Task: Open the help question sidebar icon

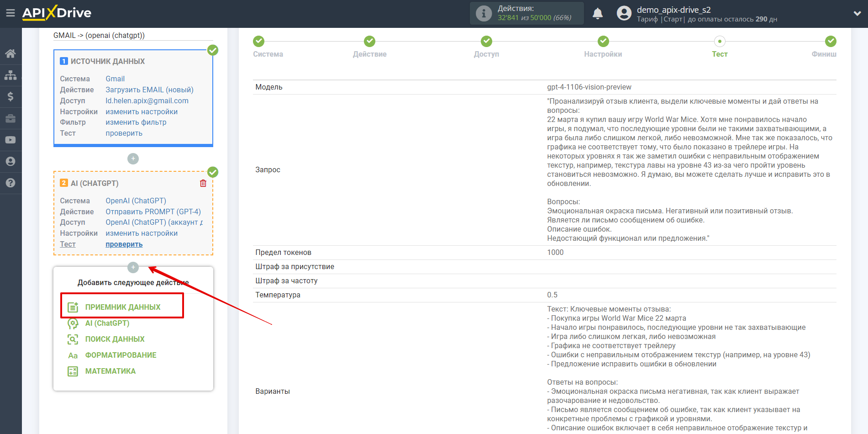Action: click(x=11, y=183)
